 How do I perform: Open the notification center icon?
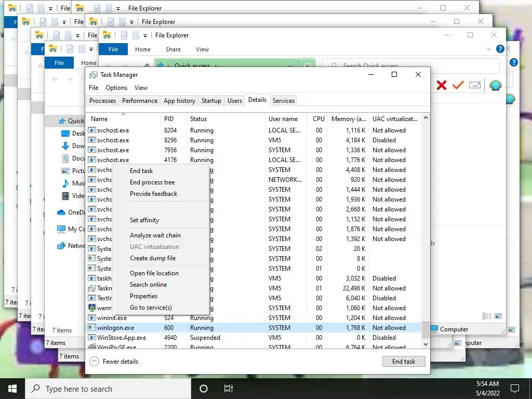[515, 389]
